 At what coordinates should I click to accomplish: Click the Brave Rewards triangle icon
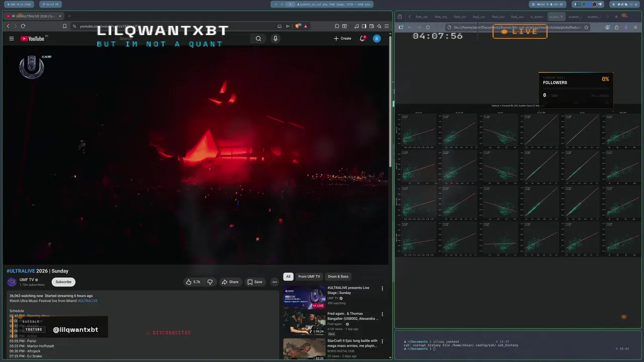305,26
